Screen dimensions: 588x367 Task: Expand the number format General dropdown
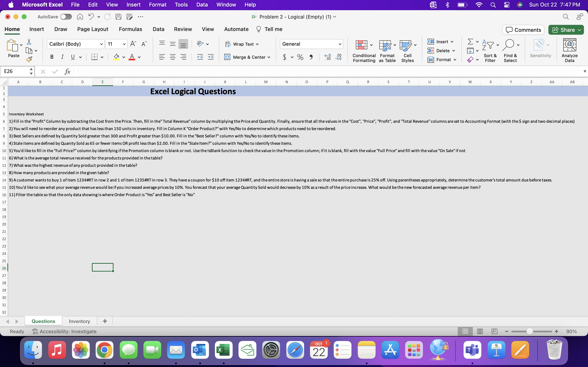pos(340,44)
